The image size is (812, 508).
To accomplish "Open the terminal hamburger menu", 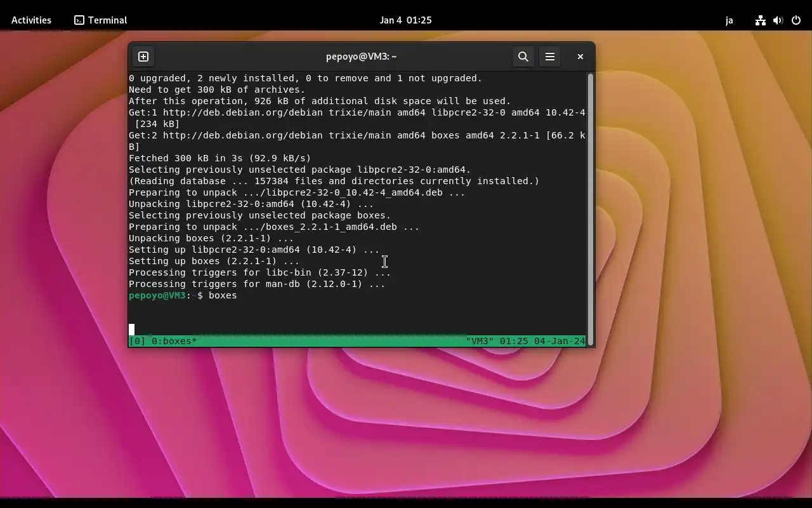I will point(550,57).
